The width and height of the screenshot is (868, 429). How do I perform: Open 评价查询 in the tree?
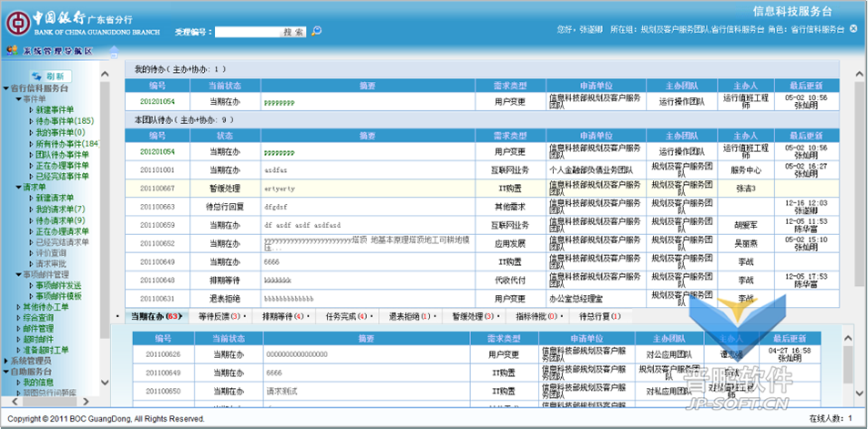tap(51, 253)
